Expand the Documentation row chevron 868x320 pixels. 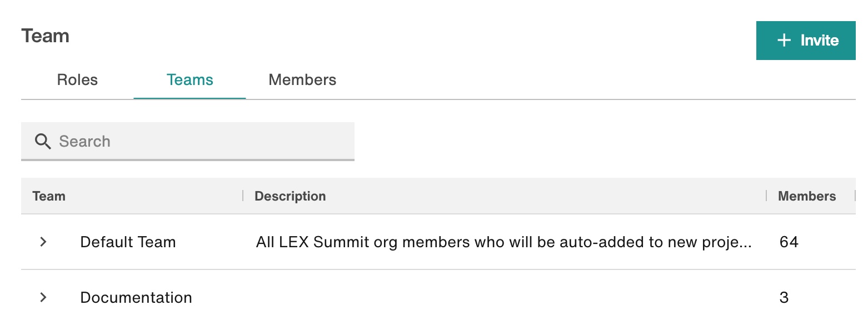(x=43, y=298)
